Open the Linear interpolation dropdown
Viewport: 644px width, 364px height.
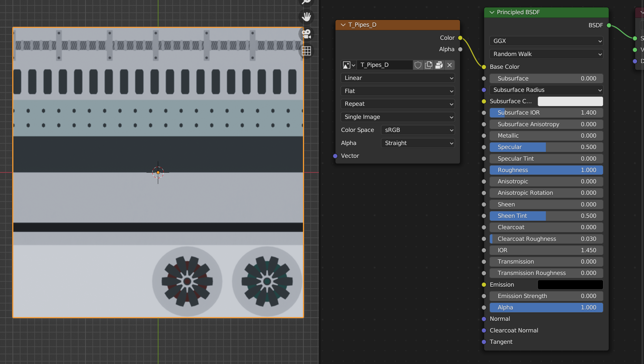tap(397, 78)
